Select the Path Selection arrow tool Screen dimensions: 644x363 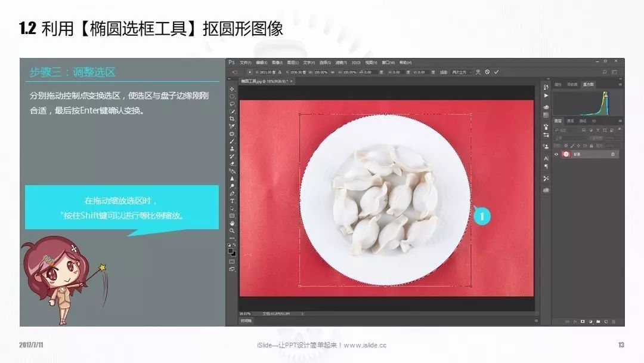tap(232, 208)
